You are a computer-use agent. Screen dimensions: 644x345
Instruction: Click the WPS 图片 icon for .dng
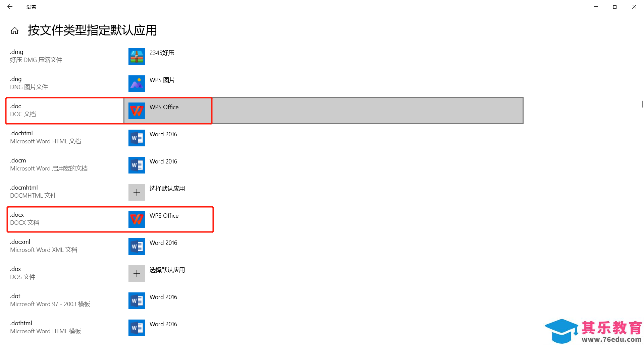[137, 84]
